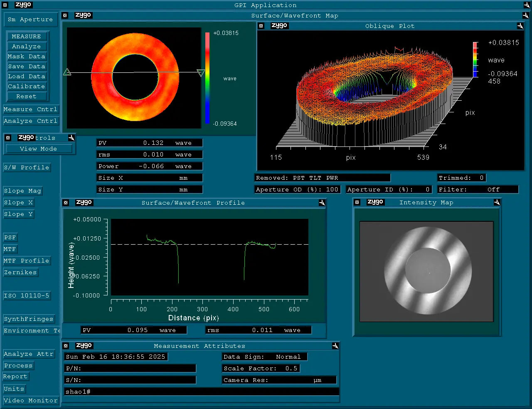Click the pushpin icon on the Oblique Plot window
The width and height of the screenshot is (532, 409).
tap(520, 26)
